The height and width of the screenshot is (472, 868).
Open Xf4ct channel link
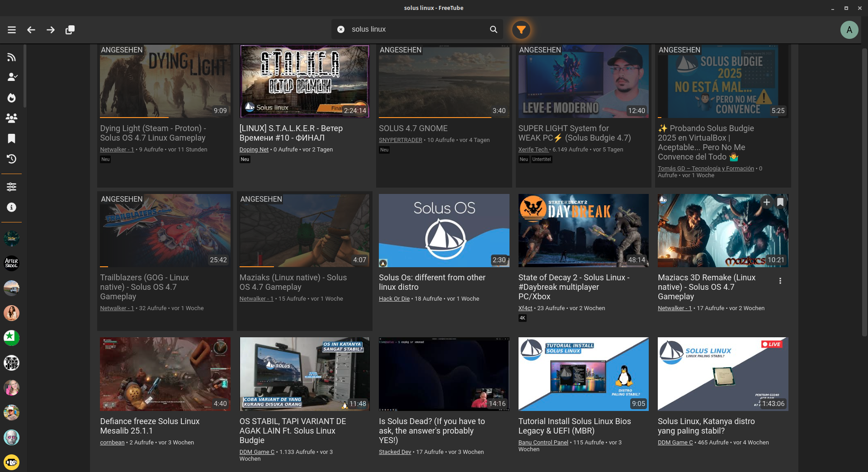point(525,308)
